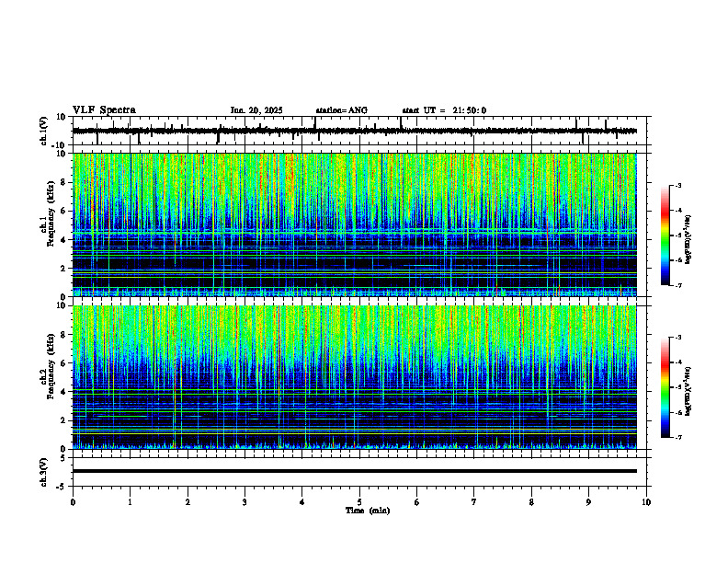Viewport: 728px width, 563px height.
Task: Click the -5 tick on ch.1 colorbar
Action: [678, 236]
